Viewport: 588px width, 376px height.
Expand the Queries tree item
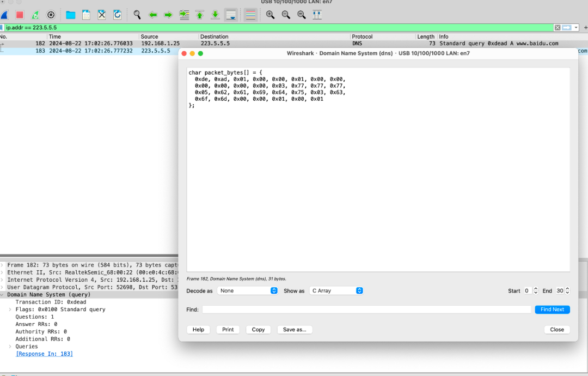(10, 347)
